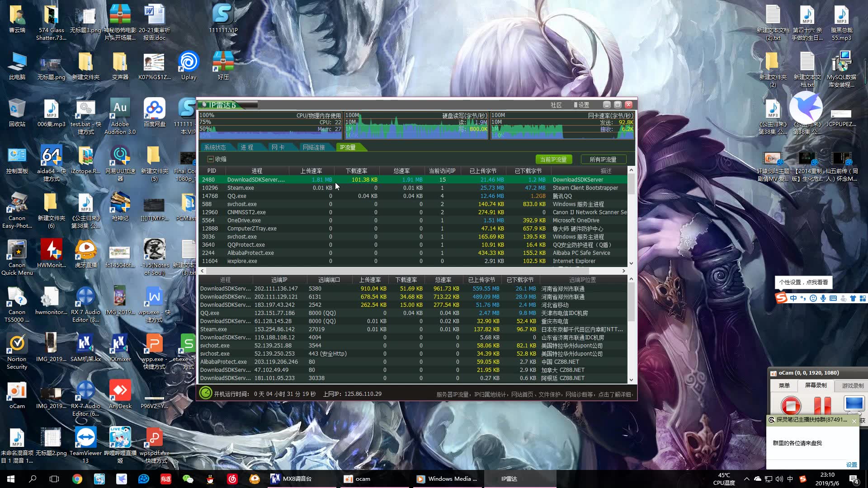Open MX8调音台 taskbar window
The height and width of the screenshot is (488, 868).
(x=303, y=479)
